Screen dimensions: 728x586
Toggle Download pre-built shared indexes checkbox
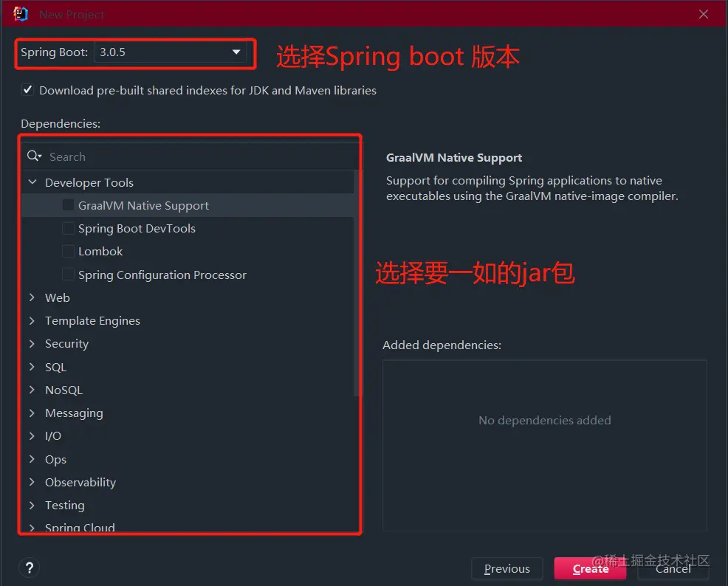[x=27, y=89]
